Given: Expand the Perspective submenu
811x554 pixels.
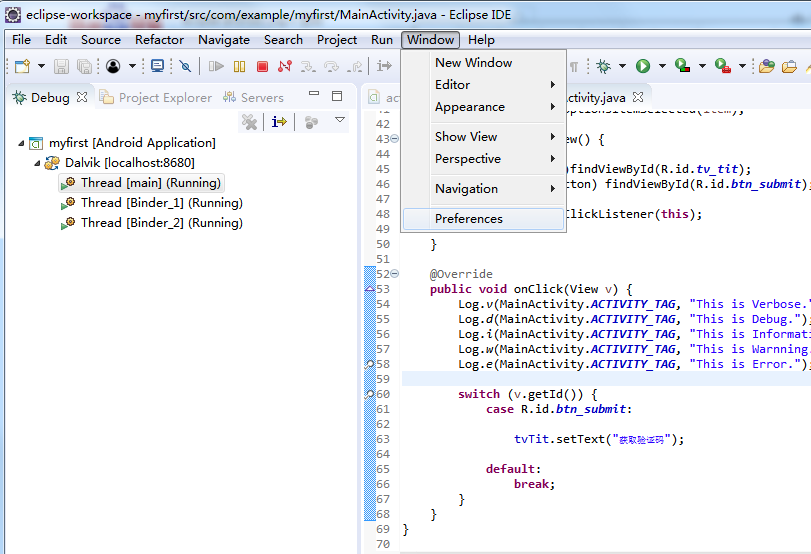Looking at the screenshot, I should 484,159.
